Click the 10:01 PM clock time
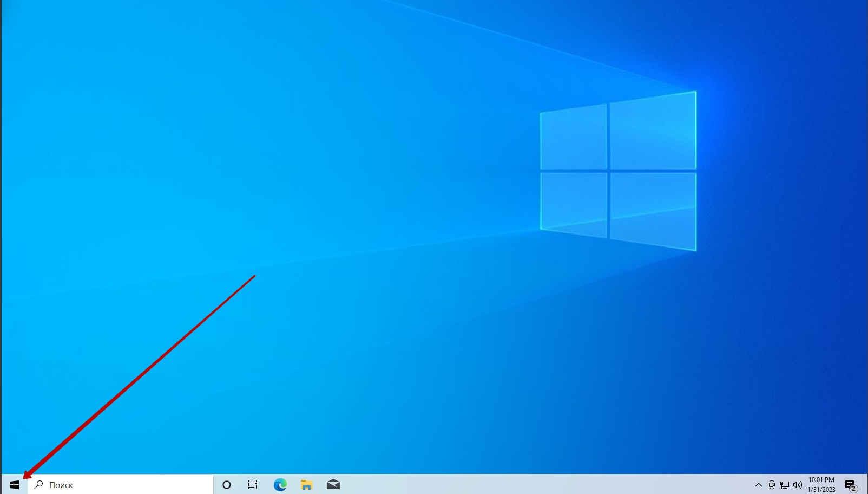 821,480
